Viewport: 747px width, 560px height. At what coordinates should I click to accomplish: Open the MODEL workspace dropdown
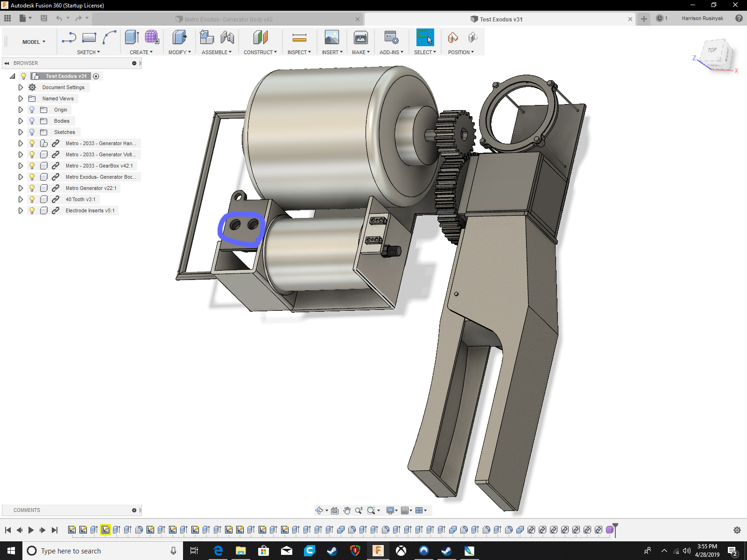[34, 42]
